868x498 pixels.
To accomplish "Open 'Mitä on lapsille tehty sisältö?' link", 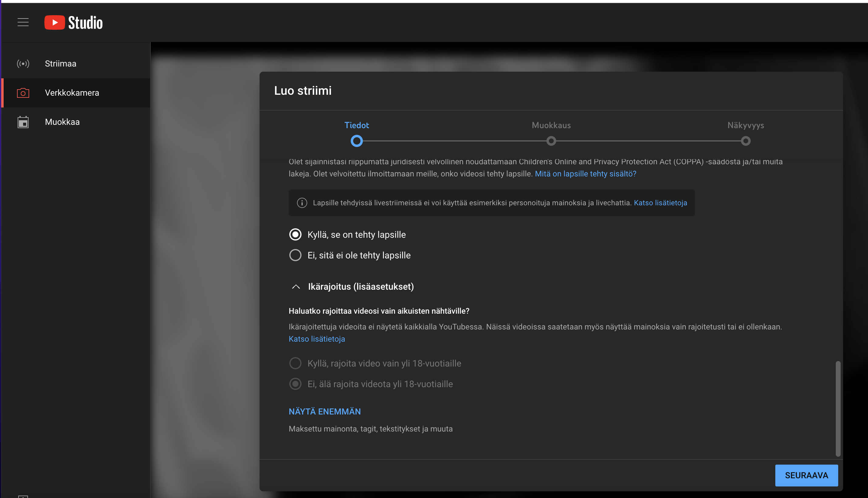I will [x=585, y=174].
